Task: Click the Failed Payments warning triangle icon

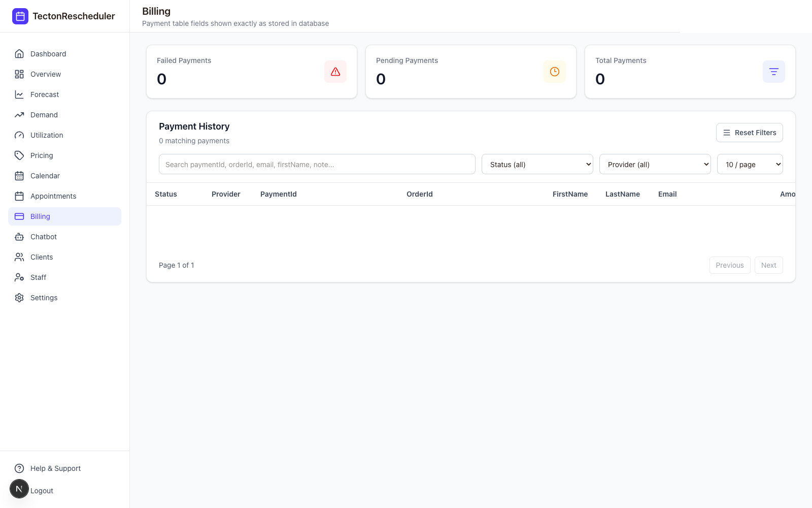Action: [335, 72]
